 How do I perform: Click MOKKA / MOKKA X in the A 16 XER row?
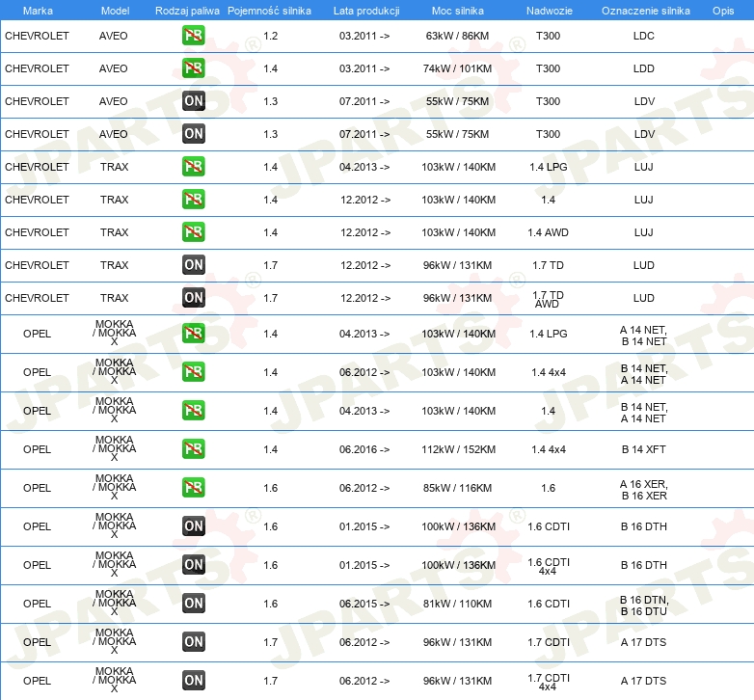tap(115, 487)
